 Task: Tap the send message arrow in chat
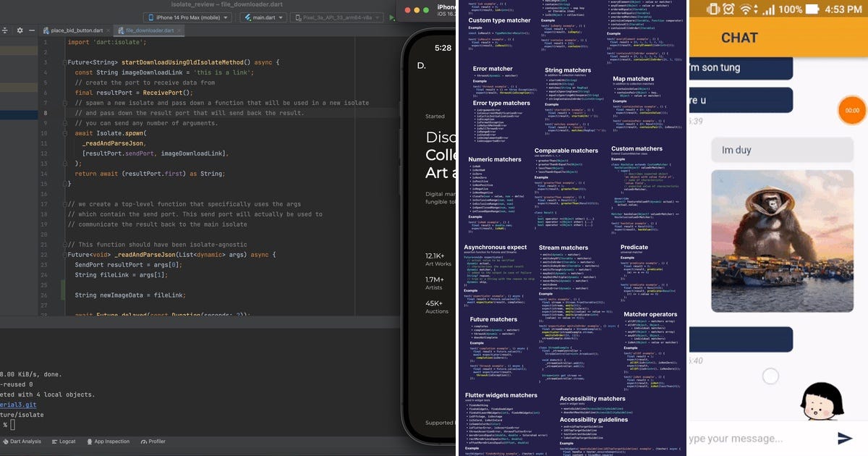[843, 436]
